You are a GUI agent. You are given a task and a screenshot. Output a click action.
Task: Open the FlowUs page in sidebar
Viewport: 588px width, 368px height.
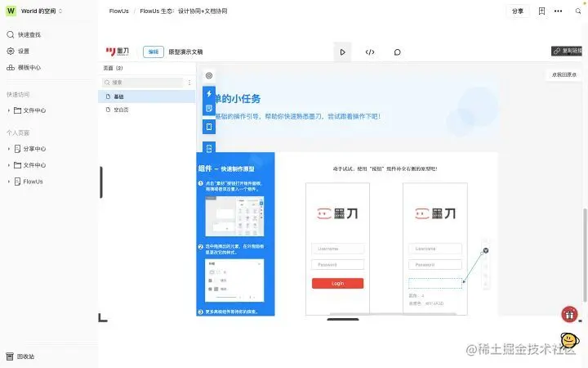tap(29, 182)
